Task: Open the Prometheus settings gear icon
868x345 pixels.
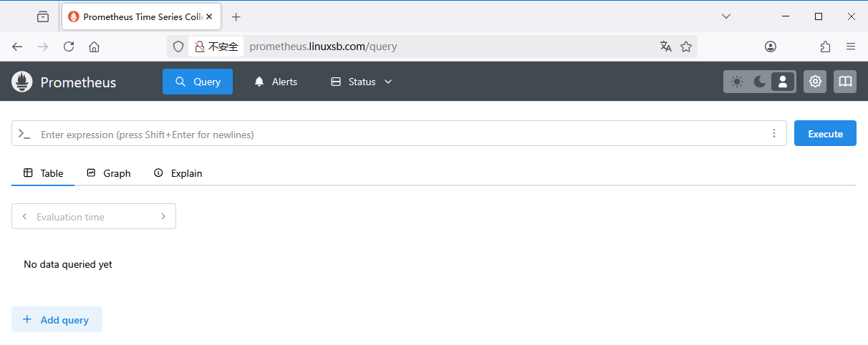Action: point(815,82)
